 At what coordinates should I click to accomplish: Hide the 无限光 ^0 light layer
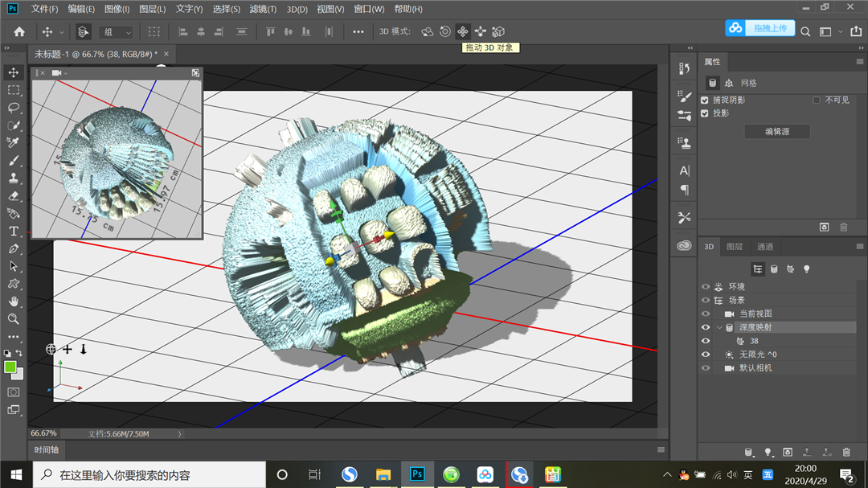706,355
